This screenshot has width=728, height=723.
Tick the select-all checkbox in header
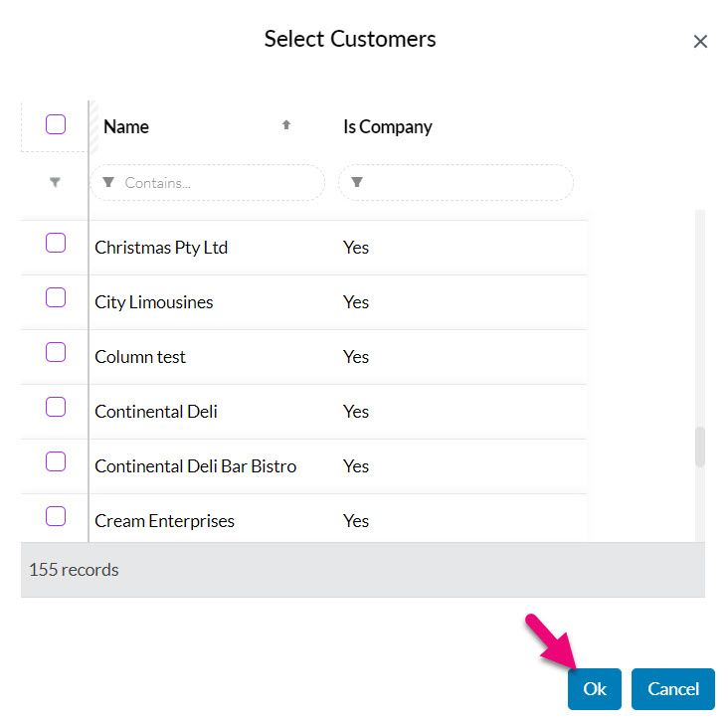(x=56, y=124)
